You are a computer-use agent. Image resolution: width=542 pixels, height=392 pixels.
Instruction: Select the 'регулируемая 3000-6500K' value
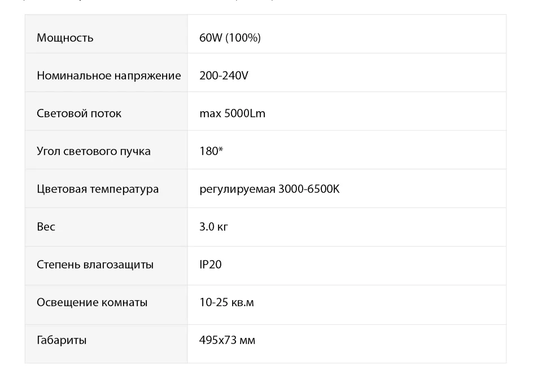coord(269,189)
